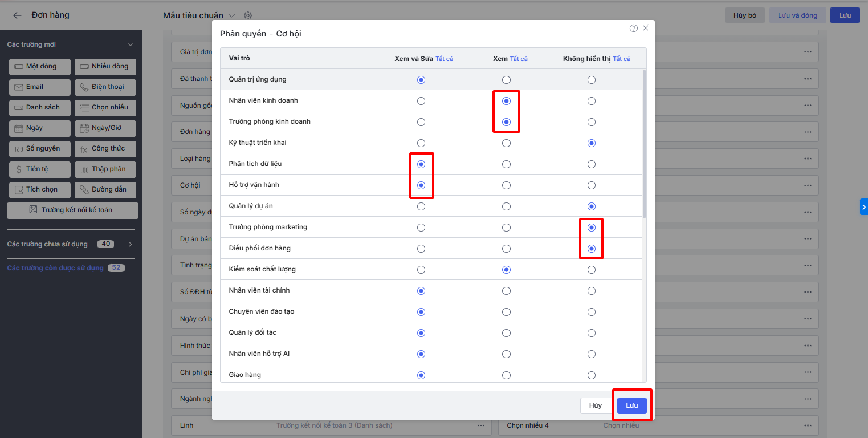Set Kỹ thuật triển khai to Xem và Sửa
Screen dimensions: 868x438
421,143
